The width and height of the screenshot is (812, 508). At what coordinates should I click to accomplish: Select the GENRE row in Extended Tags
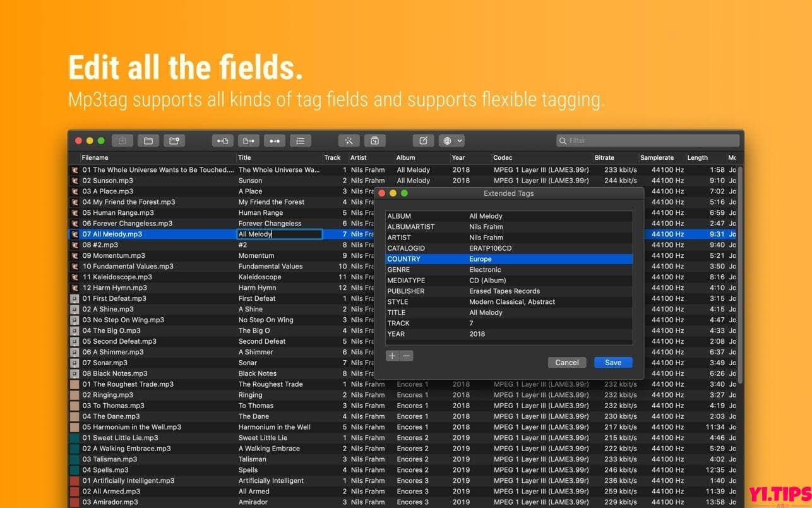(508, 270)
